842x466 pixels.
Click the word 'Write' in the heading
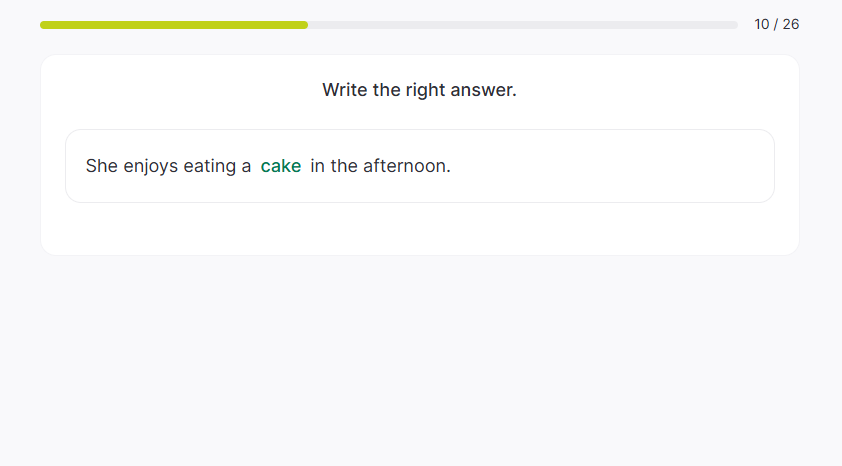click(x=344, y=90)
